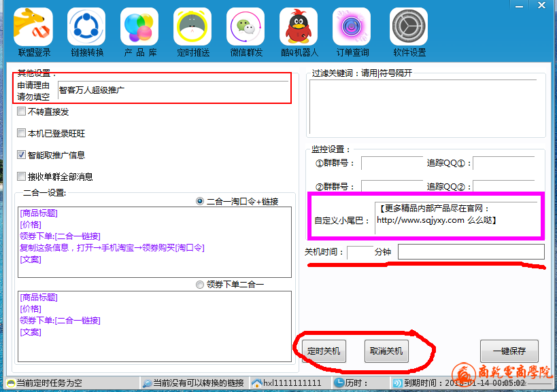Enable the 不转直接发 checkbox
The image size is (557, 392).
click(x=21, y=111)
